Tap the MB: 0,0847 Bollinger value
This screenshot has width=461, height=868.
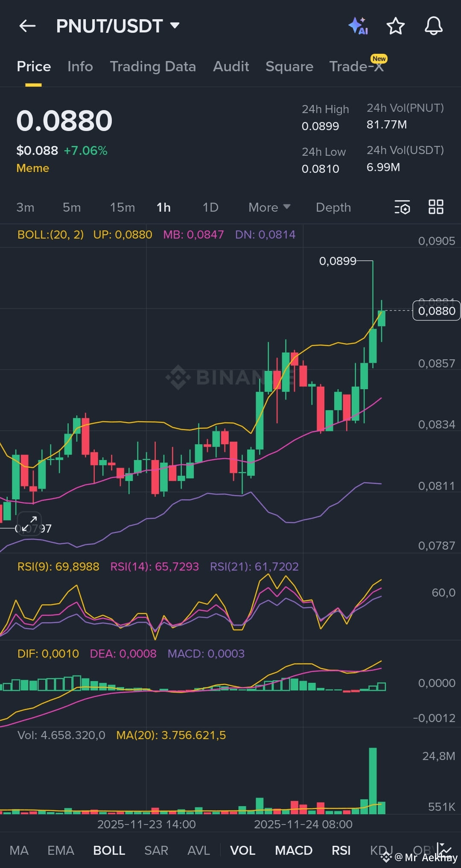click(x=193, y=235)
